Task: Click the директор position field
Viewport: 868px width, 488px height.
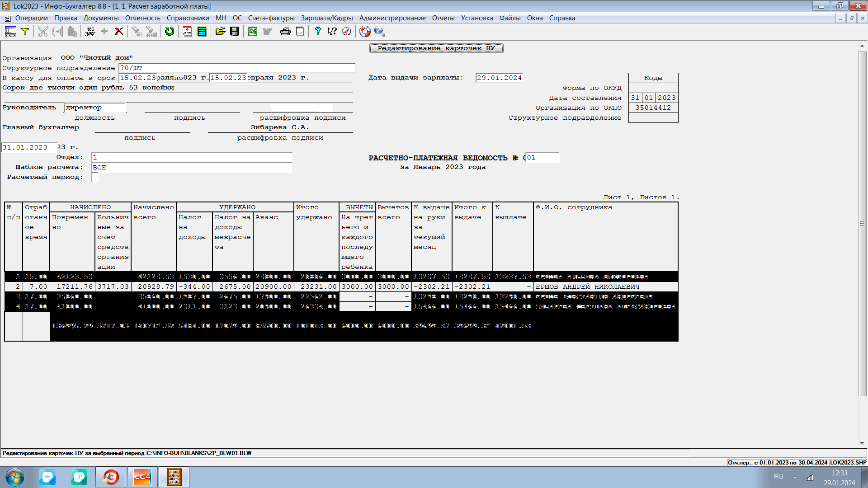Action: 95,108
